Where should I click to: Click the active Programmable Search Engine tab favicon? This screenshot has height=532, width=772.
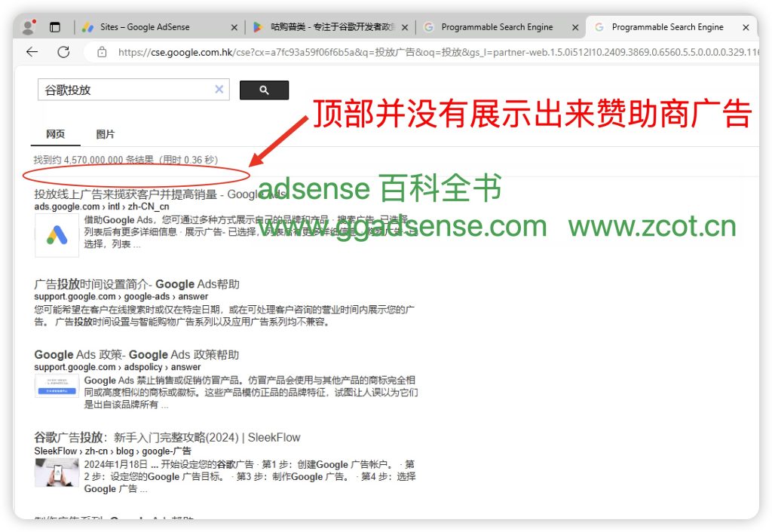tap(599, 28)
